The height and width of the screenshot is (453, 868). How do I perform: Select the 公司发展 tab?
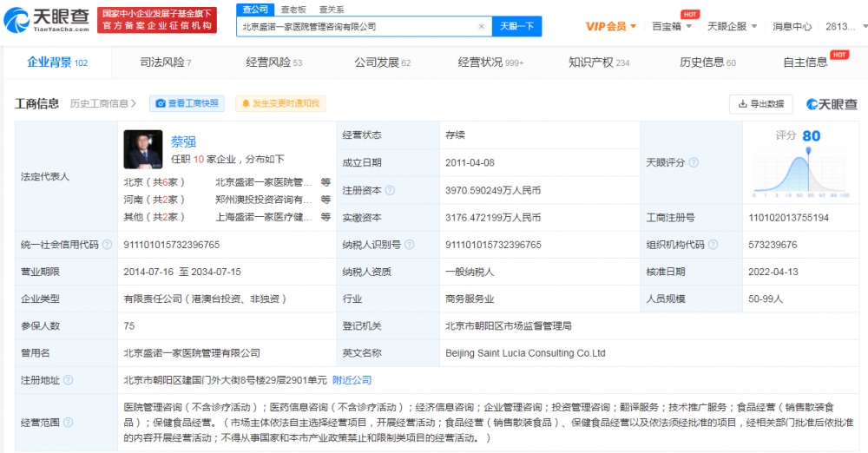click(x=383, y=62)
